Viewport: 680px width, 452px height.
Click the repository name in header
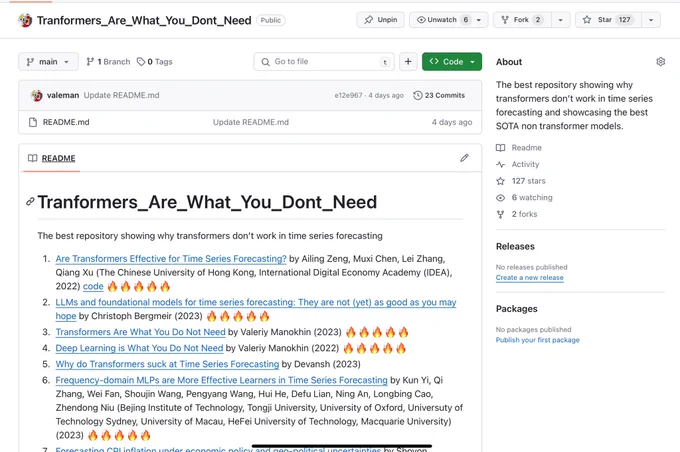tap(144, 20)
